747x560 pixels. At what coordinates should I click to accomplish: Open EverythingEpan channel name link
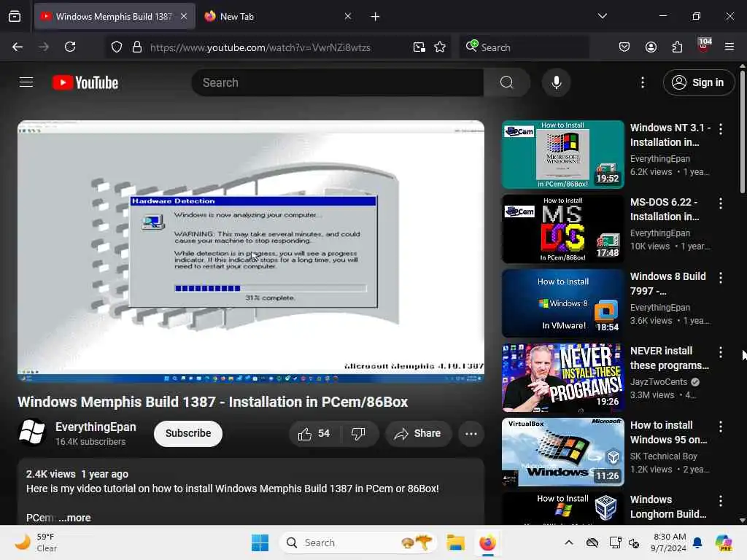(96, 427)
